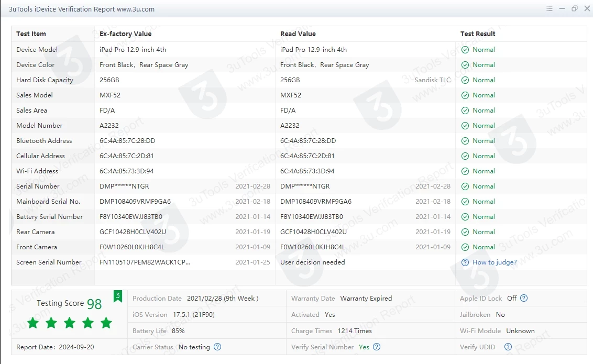Click the help icon beside Verify Serial Number

coord(377,347)
